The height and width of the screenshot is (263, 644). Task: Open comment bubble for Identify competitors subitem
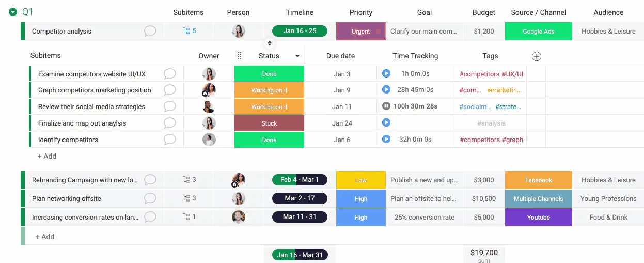point(170,140)
